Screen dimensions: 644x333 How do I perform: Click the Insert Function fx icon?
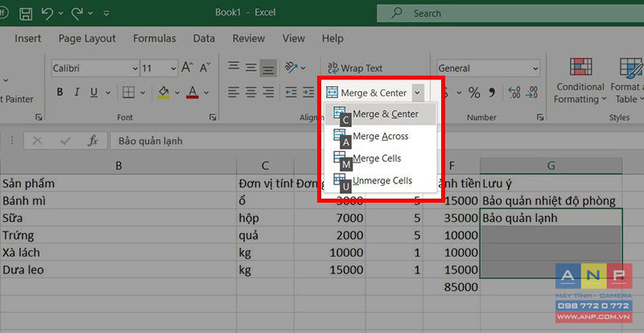(93, 142)
